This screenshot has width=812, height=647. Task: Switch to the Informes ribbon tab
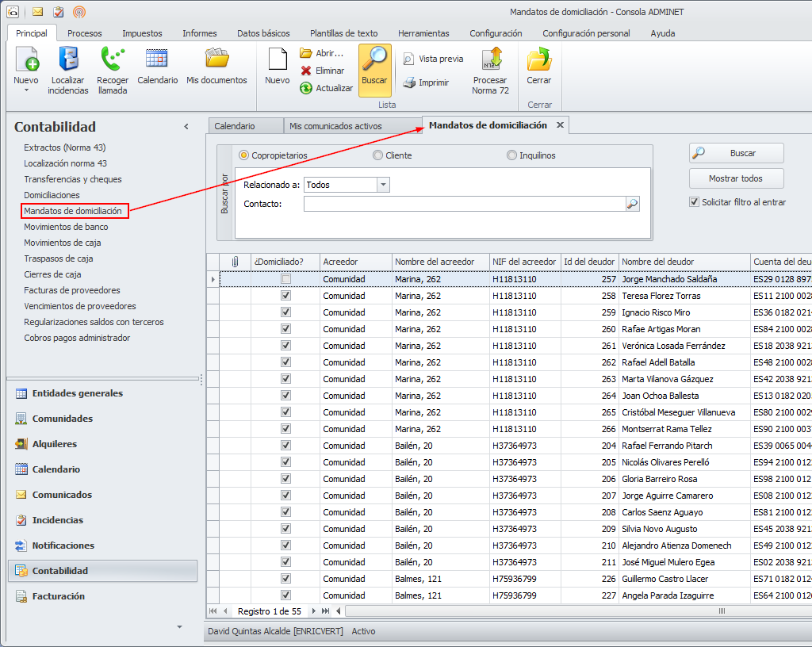tap(199, 33)
